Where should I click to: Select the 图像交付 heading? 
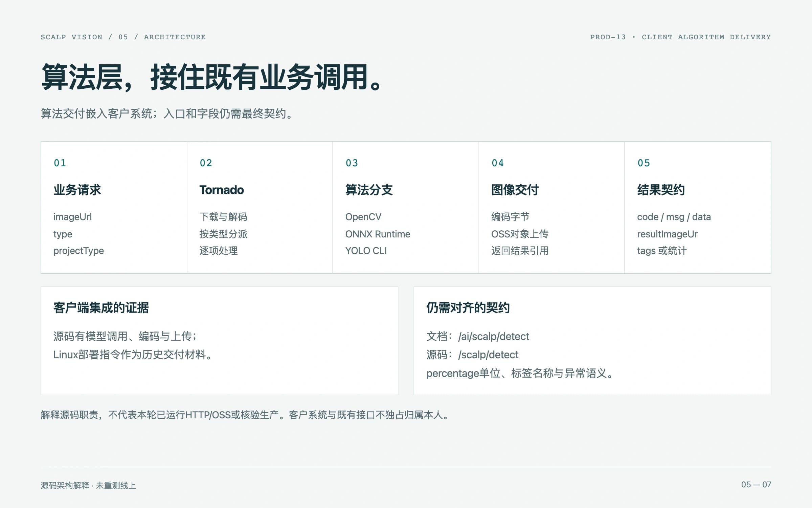515,190
